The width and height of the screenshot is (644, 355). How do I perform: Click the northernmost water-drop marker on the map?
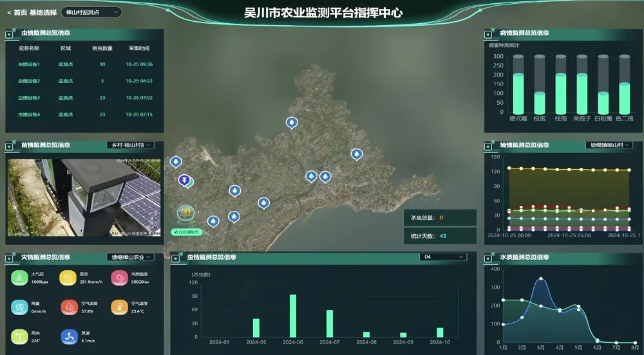coord(292,122)
